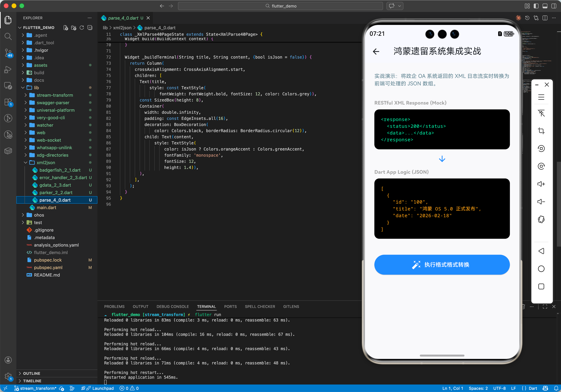Tap the blue 执行格式格式转换 button
Image resolution: width=561 pixels, height=392 pixels.
coord(442,264)
